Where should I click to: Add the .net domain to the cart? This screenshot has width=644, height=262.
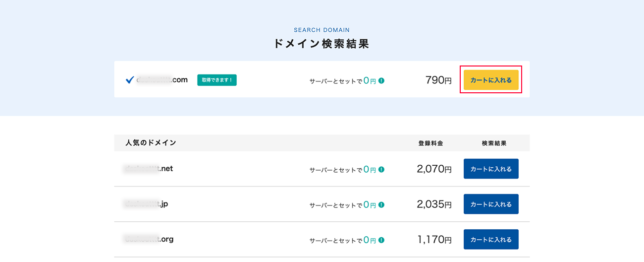[x=491, y=169]
